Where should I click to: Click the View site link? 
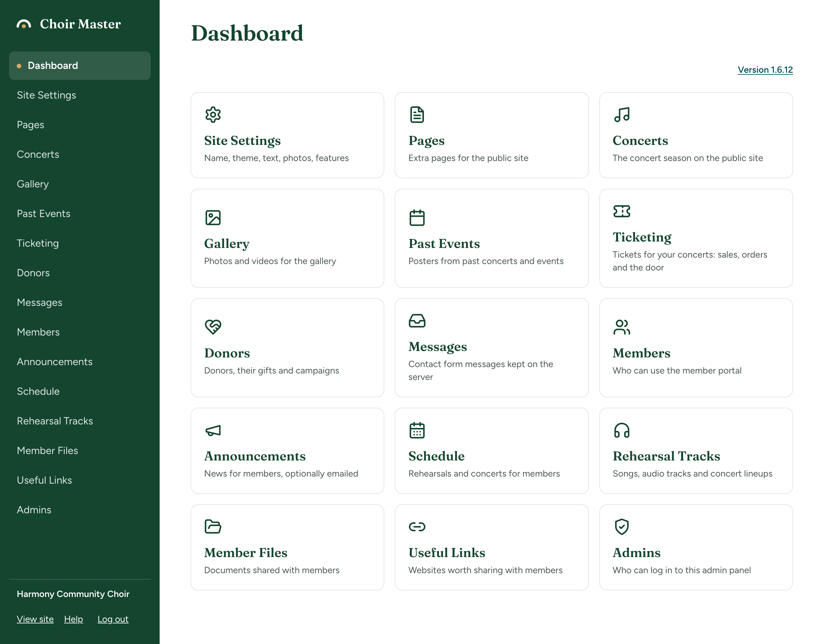point(35,619)
